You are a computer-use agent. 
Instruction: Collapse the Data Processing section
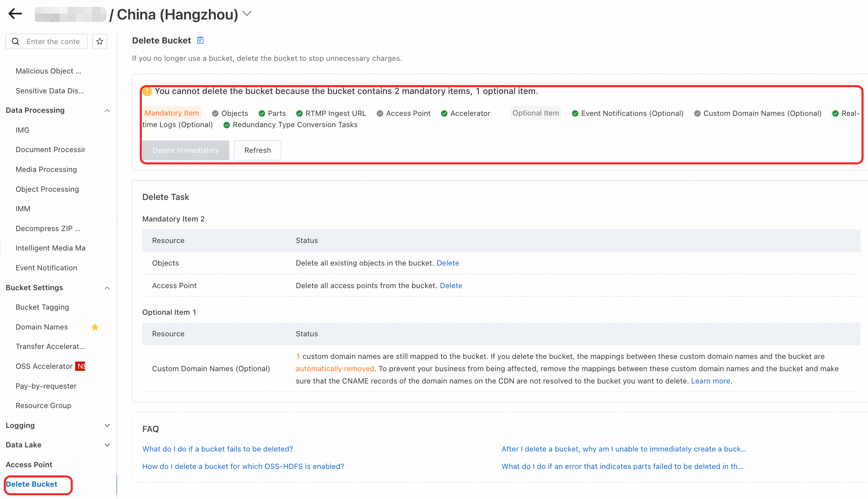107,110
